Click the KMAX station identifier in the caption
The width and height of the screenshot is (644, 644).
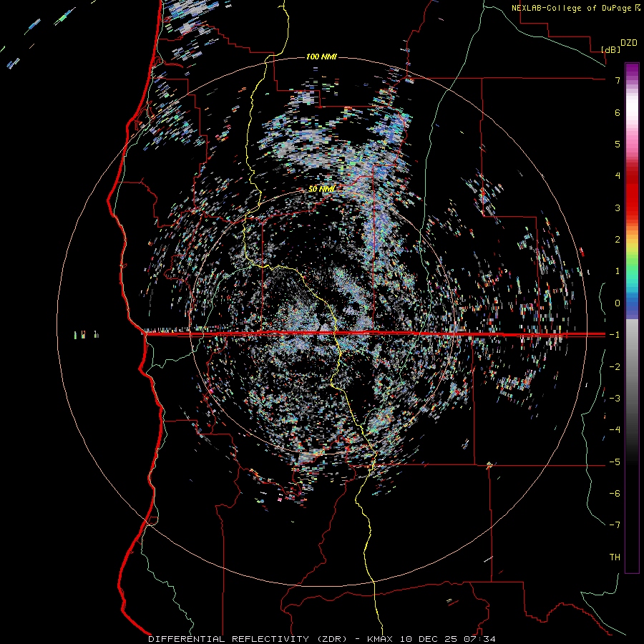[x=379, y=639]
